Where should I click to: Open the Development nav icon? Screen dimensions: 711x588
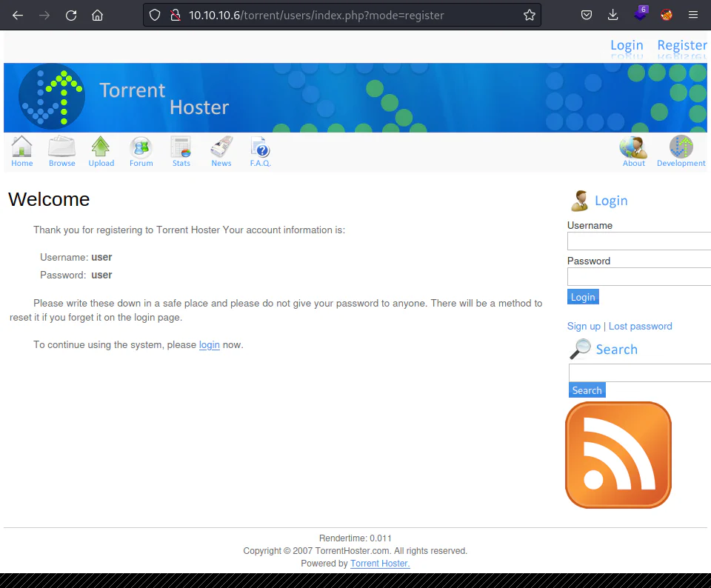pos(681,151)
